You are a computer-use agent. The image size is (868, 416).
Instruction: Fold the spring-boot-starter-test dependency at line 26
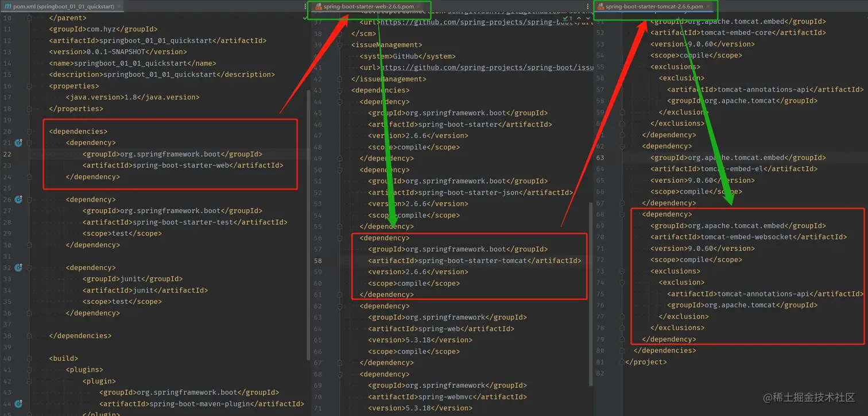coord(29,199)
